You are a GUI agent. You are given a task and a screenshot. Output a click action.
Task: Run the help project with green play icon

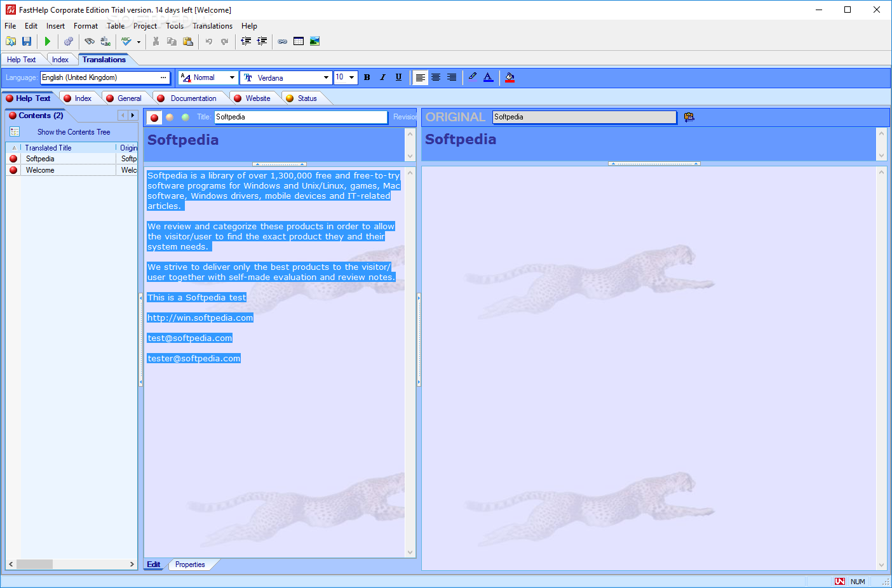[48, 41]
